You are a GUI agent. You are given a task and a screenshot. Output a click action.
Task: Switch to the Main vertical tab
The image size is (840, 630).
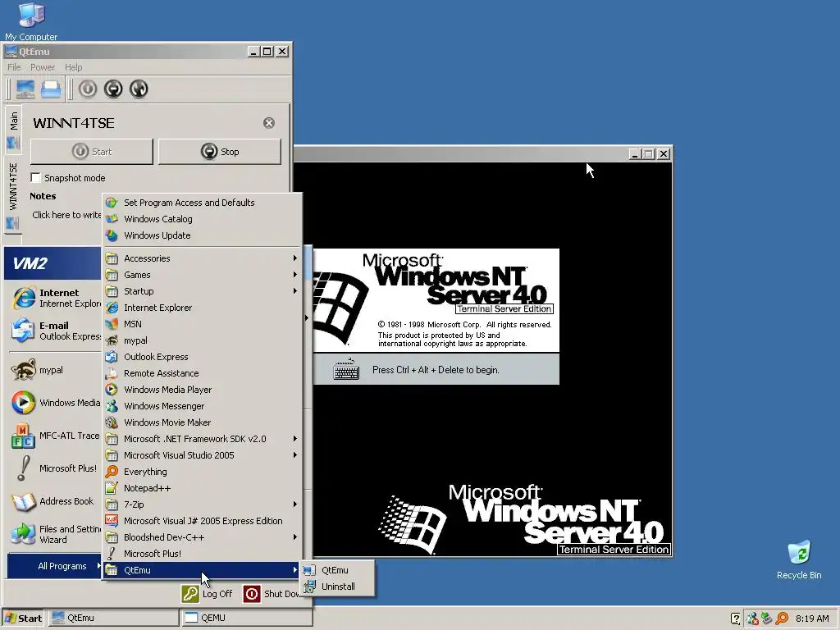13,129
